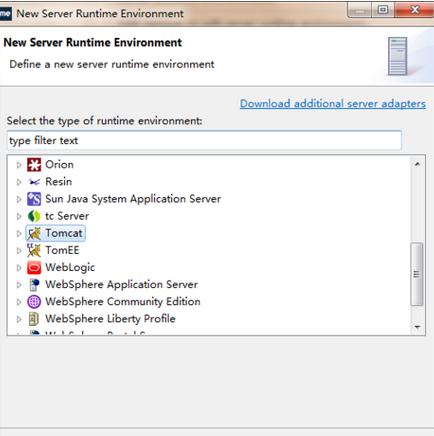Click the tc Server green leaf icon
Screen dimensions: 434x436
[x=34, y=216]
